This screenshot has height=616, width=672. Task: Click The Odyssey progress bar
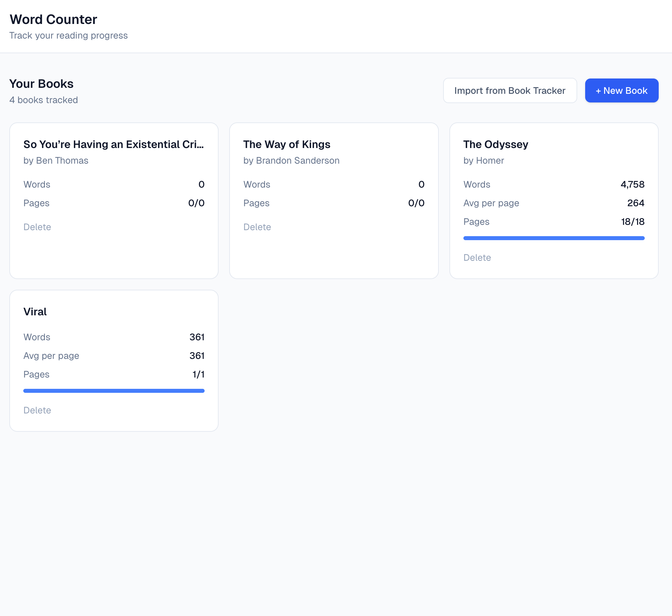[x=554, y=238]
